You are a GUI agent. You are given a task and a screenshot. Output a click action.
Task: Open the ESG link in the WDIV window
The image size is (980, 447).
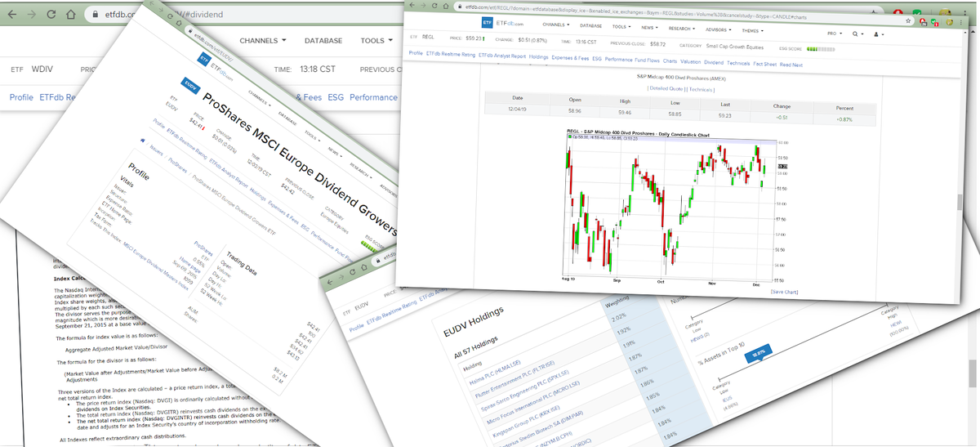[334, 97]
